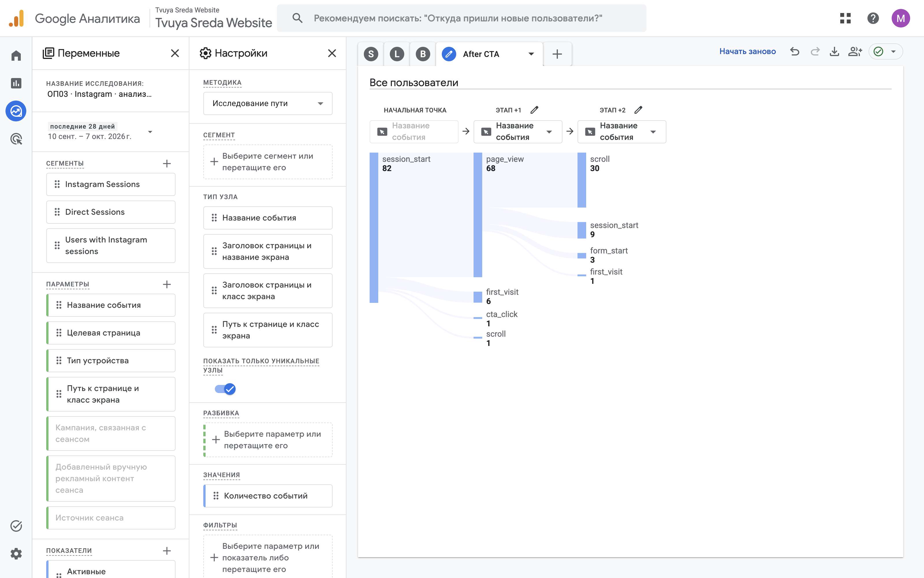Open ЭТАП +1 Название события dropdown
The width and height of the screenshot is (924, 578).
518,131
